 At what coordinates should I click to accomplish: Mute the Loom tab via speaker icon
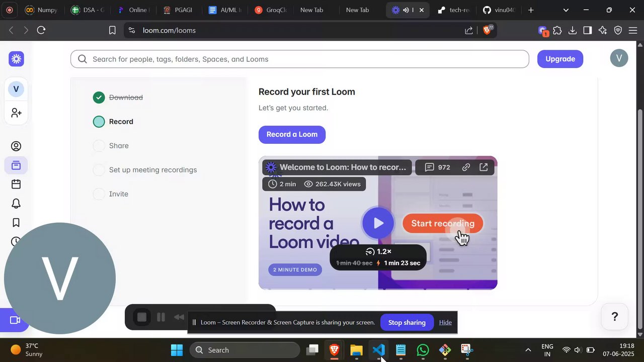406,10
